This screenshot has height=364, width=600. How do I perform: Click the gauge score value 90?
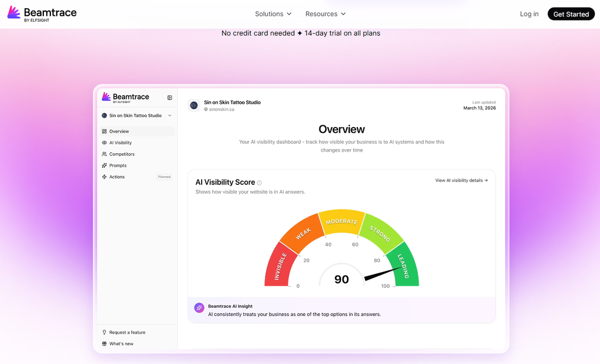click(x=342, y=279)
